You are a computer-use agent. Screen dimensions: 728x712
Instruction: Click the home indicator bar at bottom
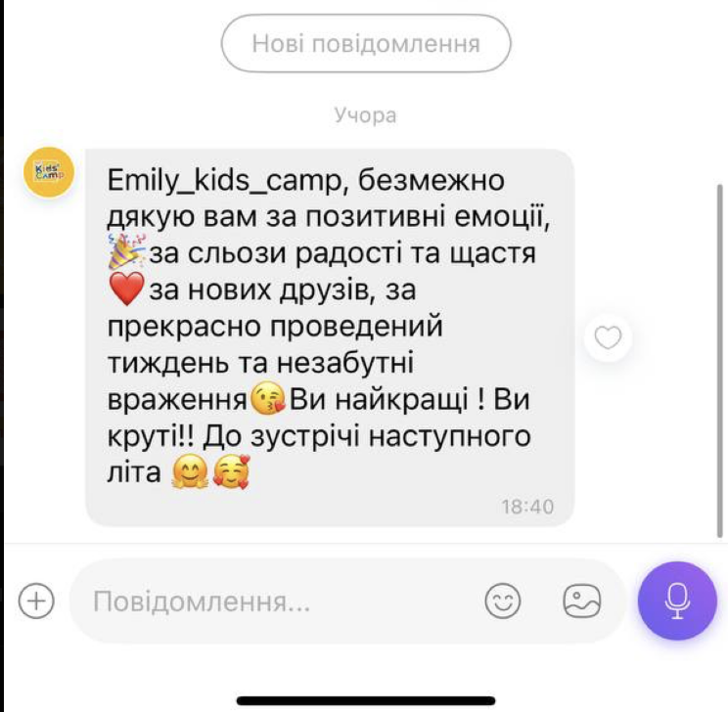366,700
